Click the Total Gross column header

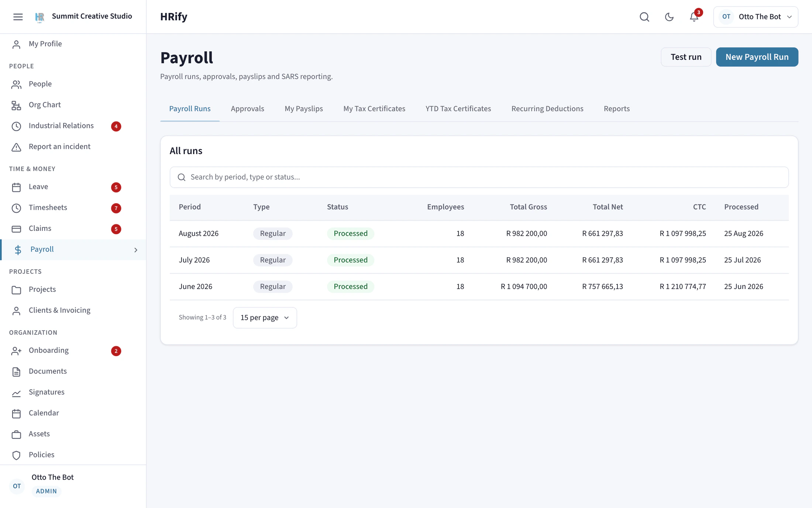tap(528, 207)
